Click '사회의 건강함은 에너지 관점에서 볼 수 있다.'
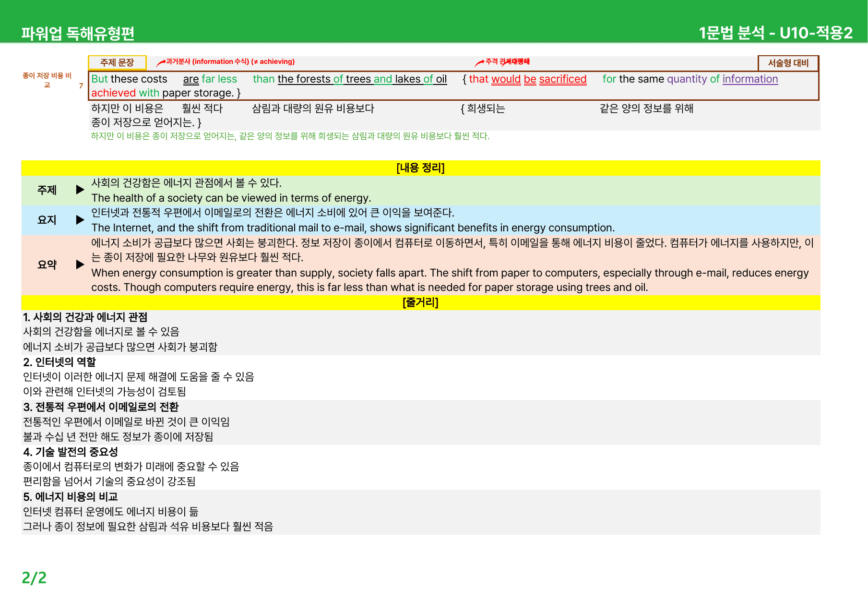The image size is (868, 614). pyautogui.click(x=186, y=183)
